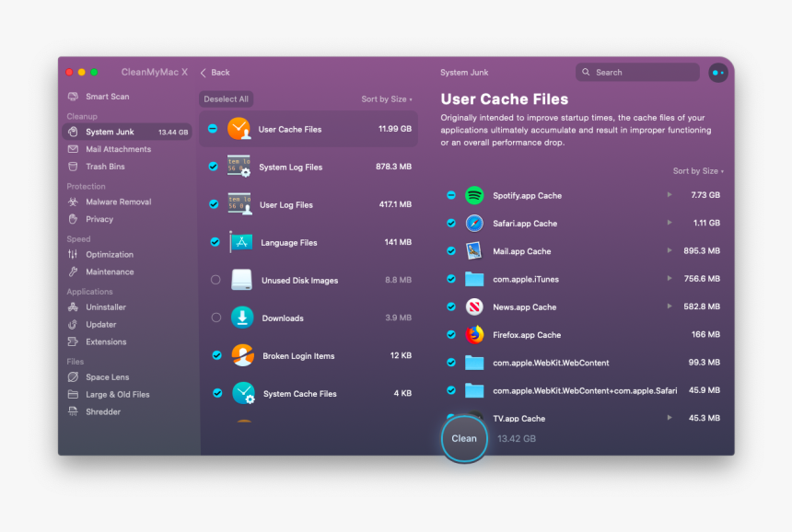Click the Firefox app icon

click(x=474, y=334)
